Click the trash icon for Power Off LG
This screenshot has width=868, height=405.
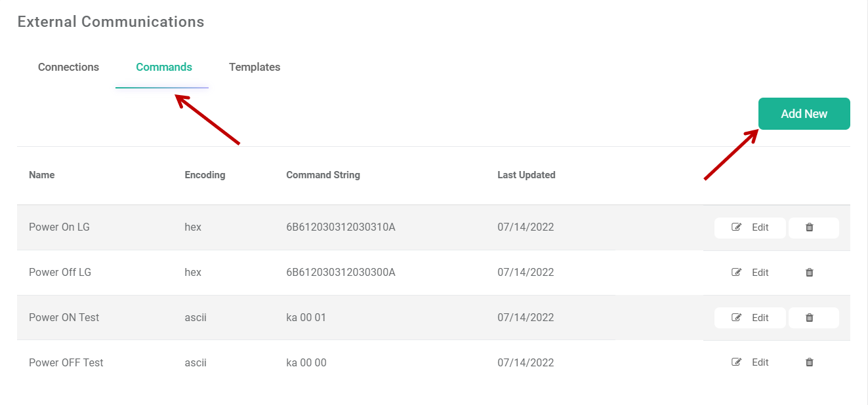(809, 272)
